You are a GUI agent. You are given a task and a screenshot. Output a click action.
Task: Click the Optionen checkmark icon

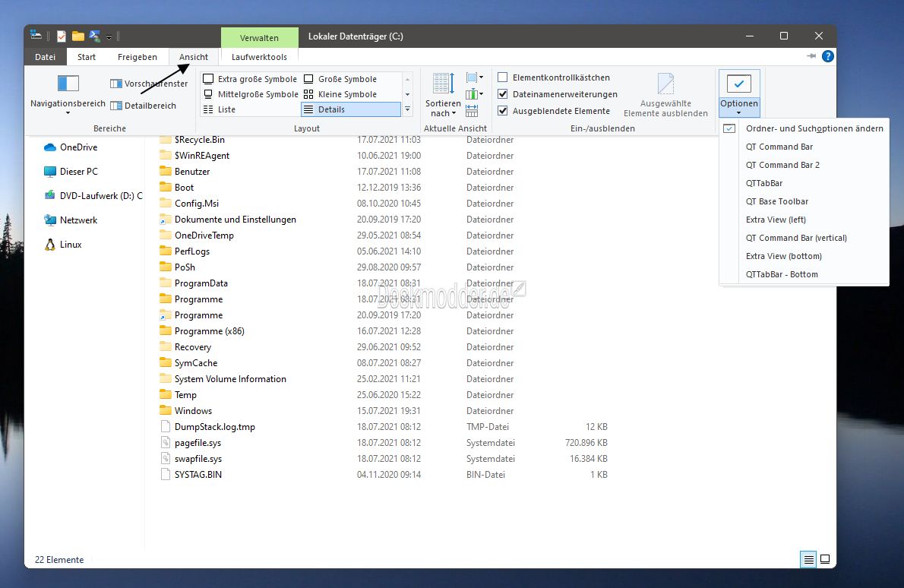tap(738, 84)
